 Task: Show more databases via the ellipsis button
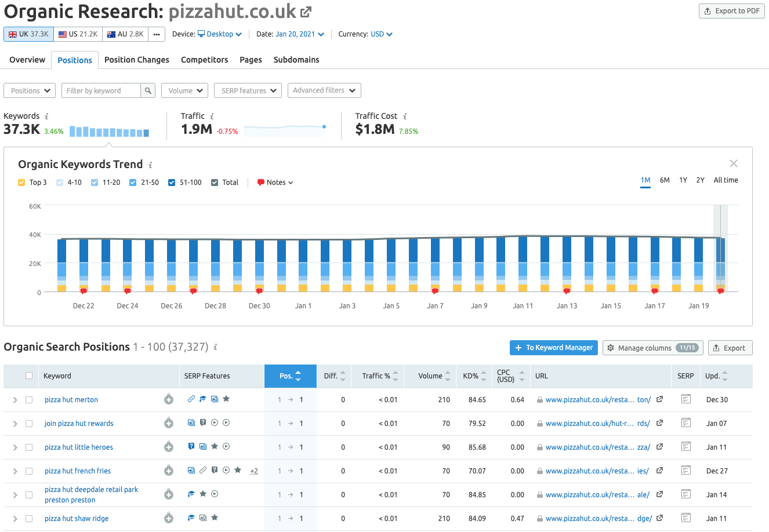click(157, 34)
